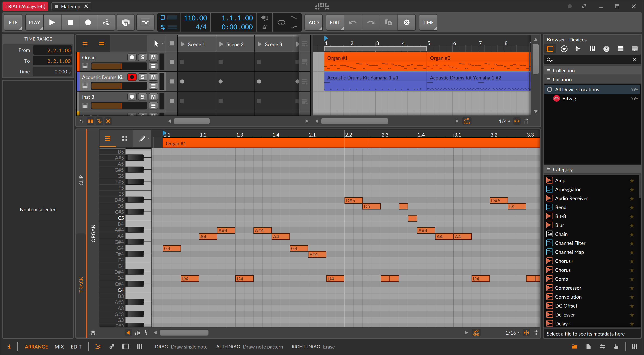
Task: Adjust the Organ track volume fader
Action: coord(119,66)
